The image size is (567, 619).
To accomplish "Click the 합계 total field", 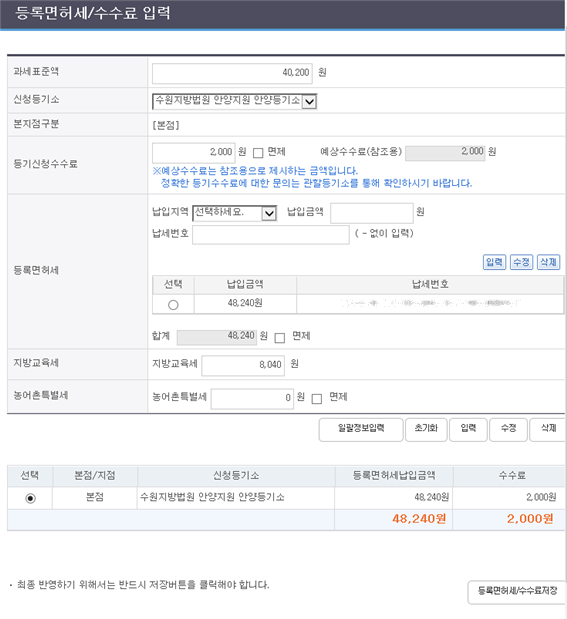I will point(217,337).
